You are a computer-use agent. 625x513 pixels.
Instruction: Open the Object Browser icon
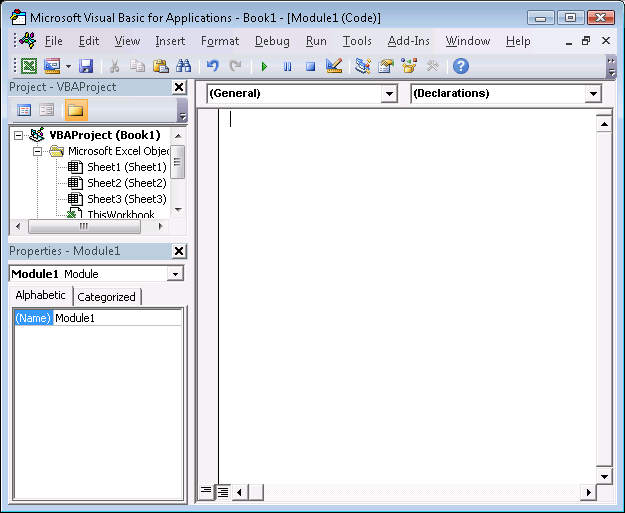[409, 66]
